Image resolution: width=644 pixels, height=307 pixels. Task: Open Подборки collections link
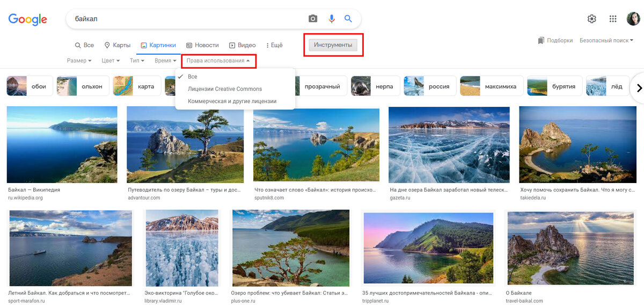tap(555, 40)
